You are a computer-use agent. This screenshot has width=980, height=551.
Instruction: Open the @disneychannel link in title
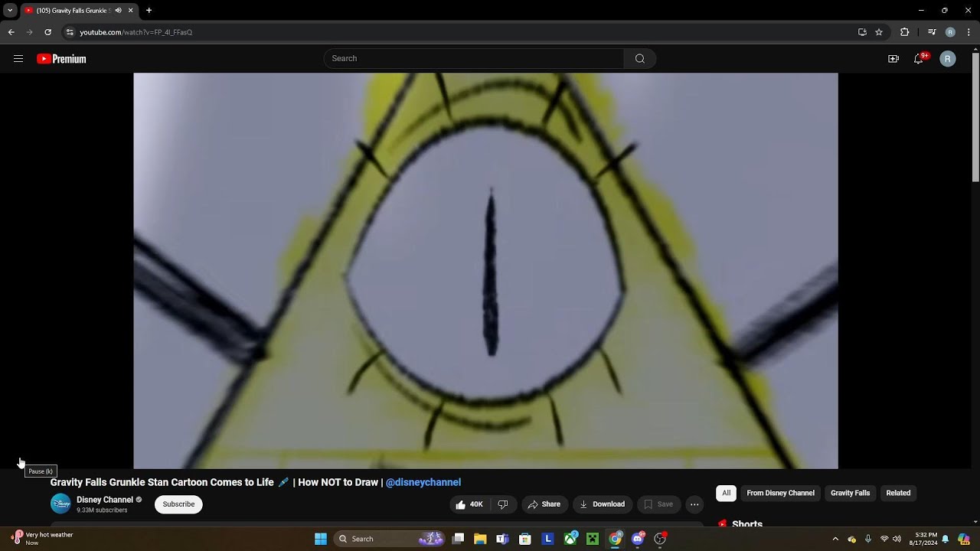(423, 482)
